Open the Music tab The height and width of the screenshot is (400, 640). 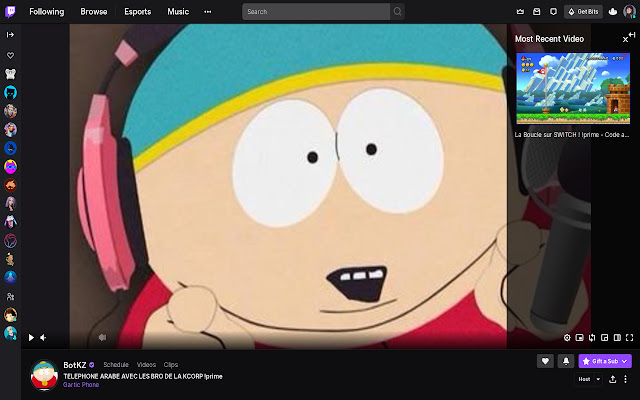click(x=178, y=11)
